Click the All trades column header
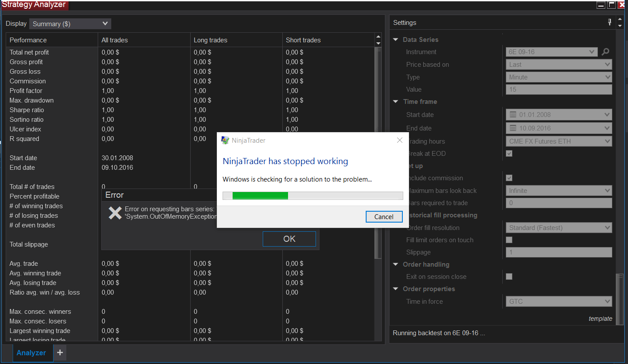 tap(144, 40)
